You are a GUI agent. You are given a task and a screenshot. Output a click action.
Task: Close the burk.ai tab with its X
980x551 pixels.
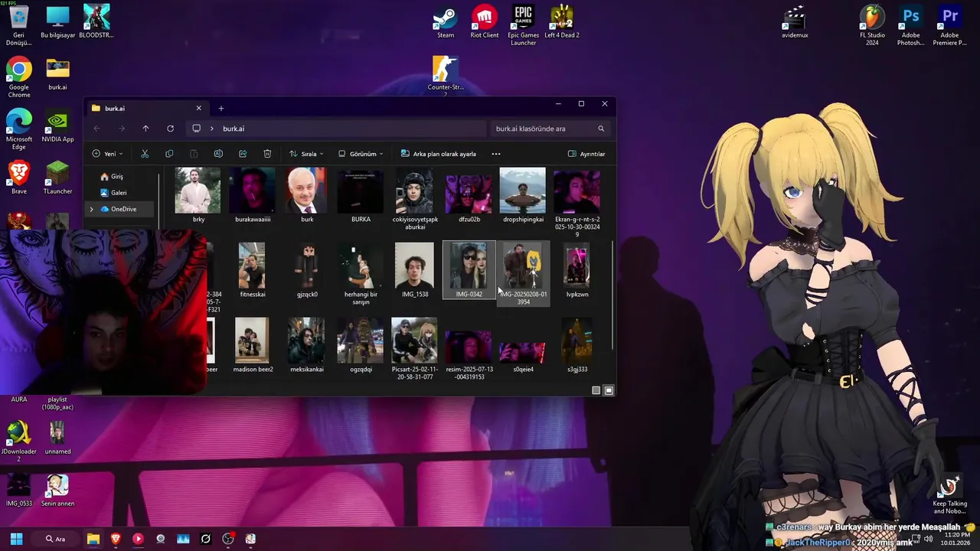[x=199, y=108]
